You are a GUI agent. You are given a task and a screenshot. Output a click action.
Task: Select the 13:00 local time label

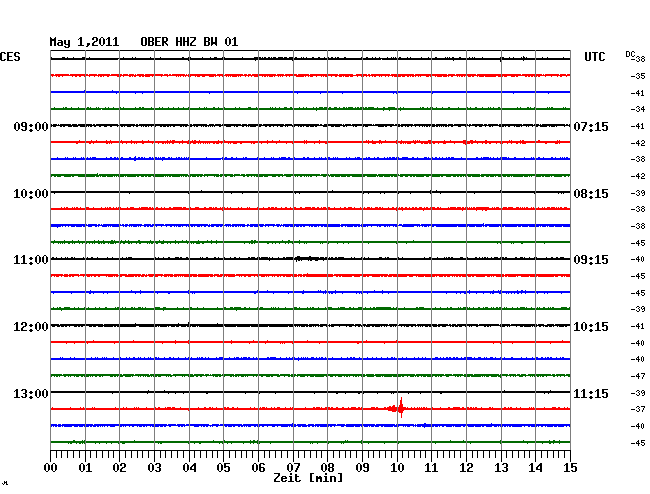point(31,393)
